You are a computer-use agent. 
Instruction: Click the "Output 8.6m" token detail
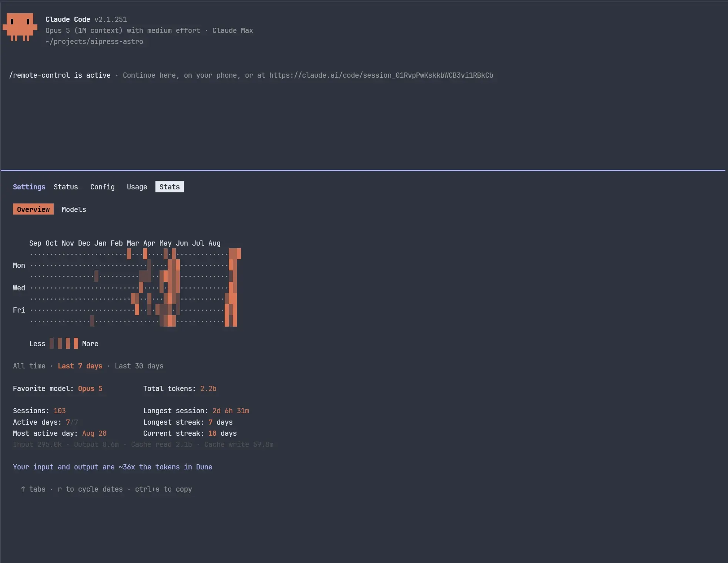[96, 444]
